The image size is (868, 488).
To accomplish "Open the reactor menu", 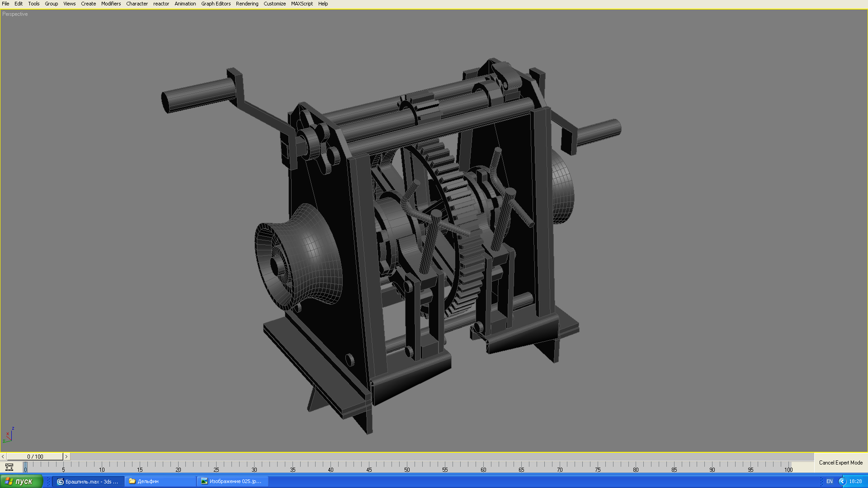I will click(161, 4).
